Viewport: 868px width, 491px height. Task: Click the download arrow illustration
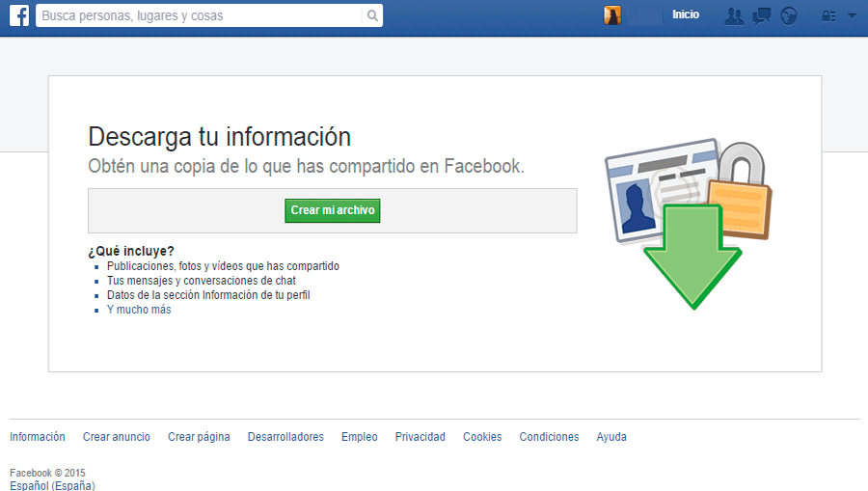point(692,256)
